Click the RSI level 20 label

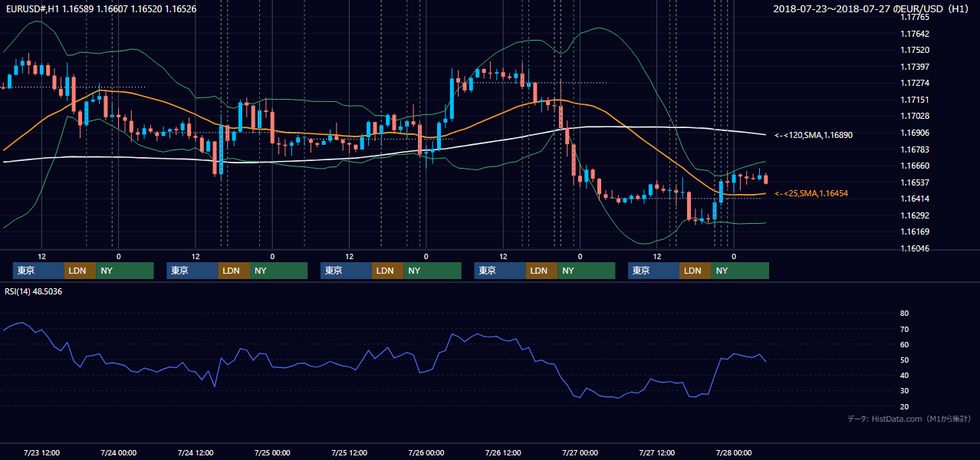tap(905, 406)
